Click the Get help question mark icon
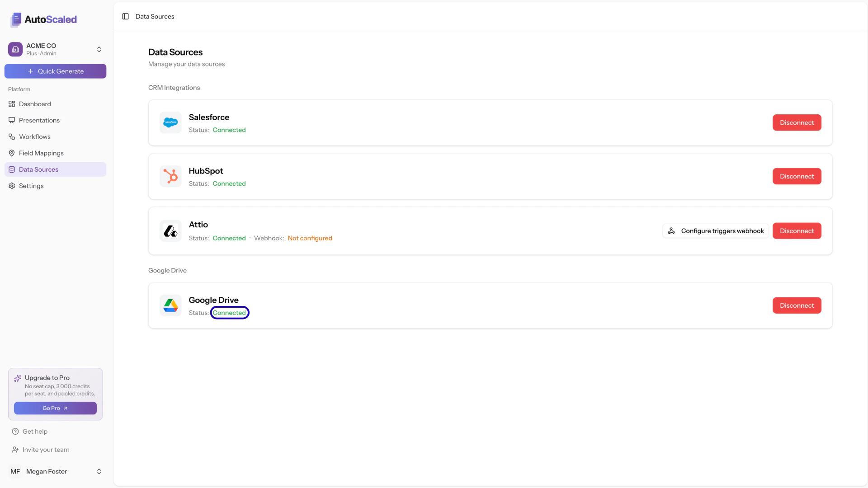The height and width of the screenshot is (488, 868). coord(15,431)
